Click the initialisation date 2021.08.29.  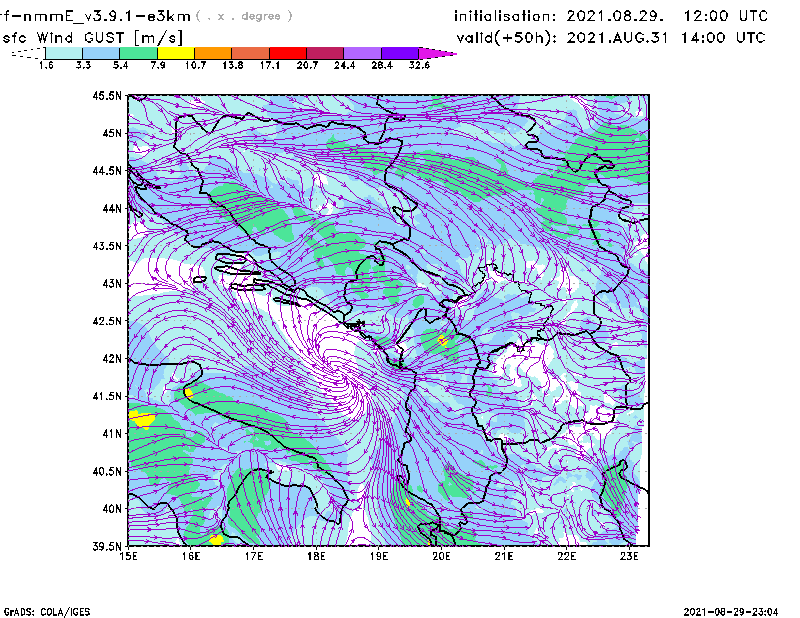615,16
